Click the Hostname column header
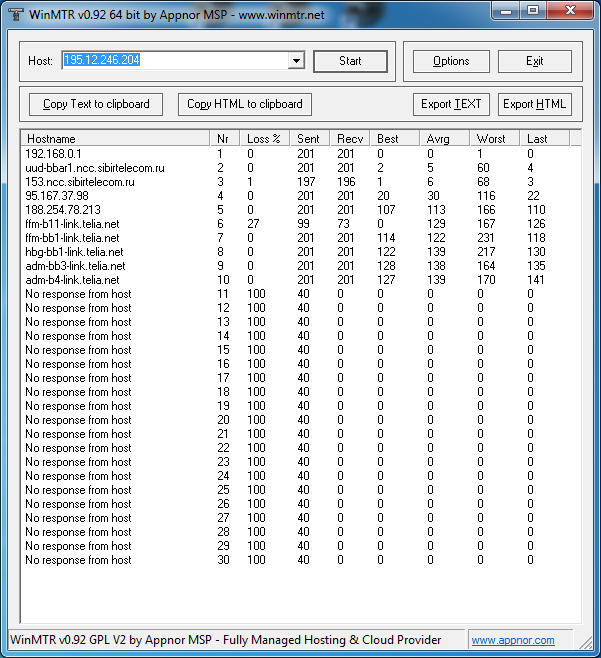Screen dimensions: 601x658 pyautogui.click(x=115, y=138)
